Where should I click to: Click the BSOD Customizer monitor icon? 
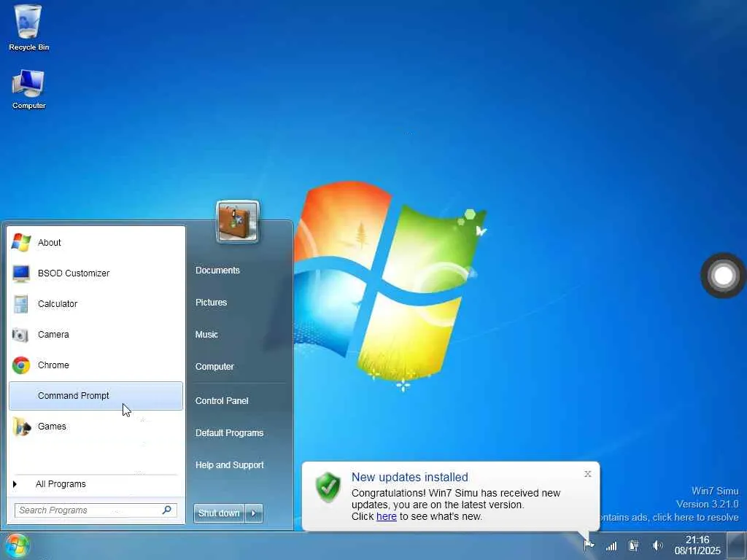(x=21, y=273)
